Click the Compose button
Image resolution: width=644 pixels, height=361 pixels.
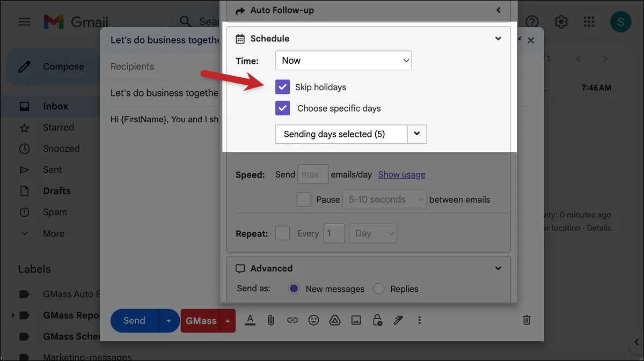point(52,67)
